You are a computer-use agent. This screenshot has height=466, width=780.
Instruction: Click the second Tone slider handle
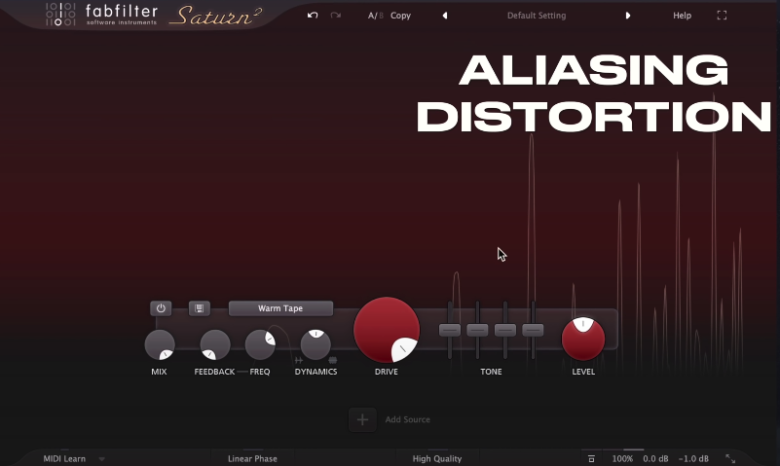coord(478,330)
